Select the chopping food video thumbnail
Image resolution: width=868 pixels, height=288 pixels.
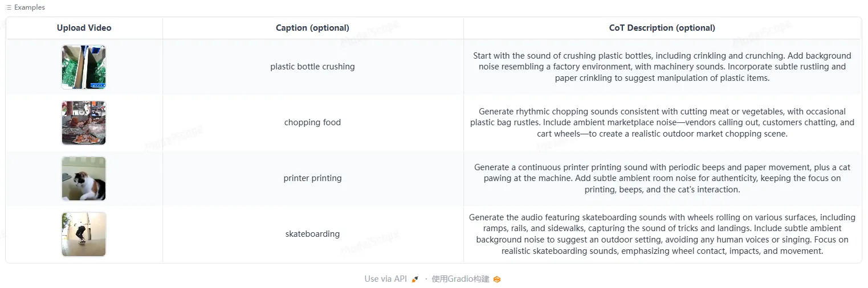coord(84,123)
